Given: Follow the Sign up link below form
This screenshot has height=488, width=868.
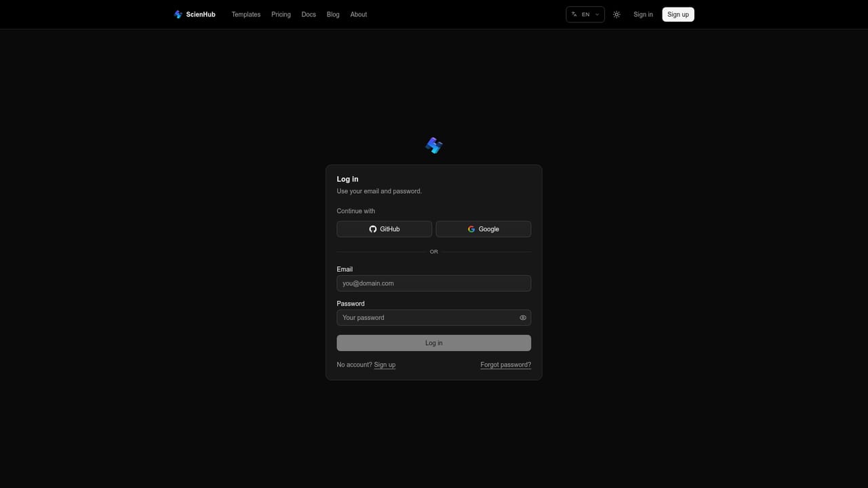Looking at the screenshot, I should pos(384,365).
